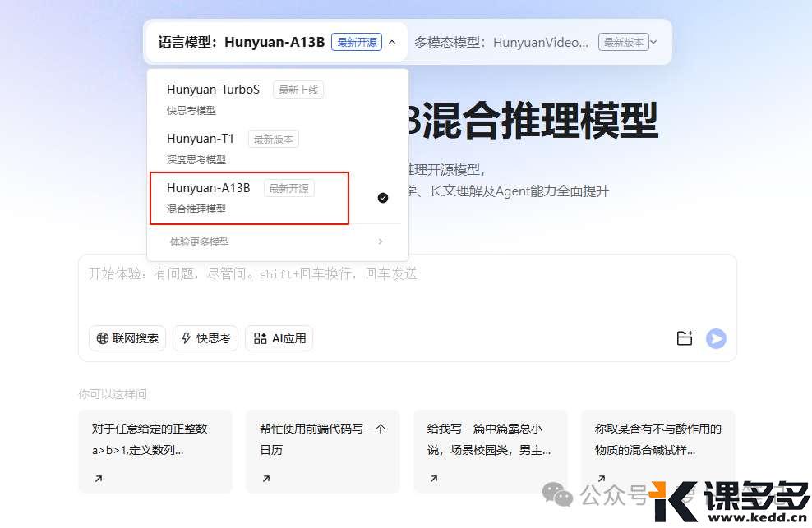Collapse the 语言模型 Hunyuan-A13B dropdown chevron
Image resolution: width=812 pixels, height=528 pixels.
pos(392,43)
